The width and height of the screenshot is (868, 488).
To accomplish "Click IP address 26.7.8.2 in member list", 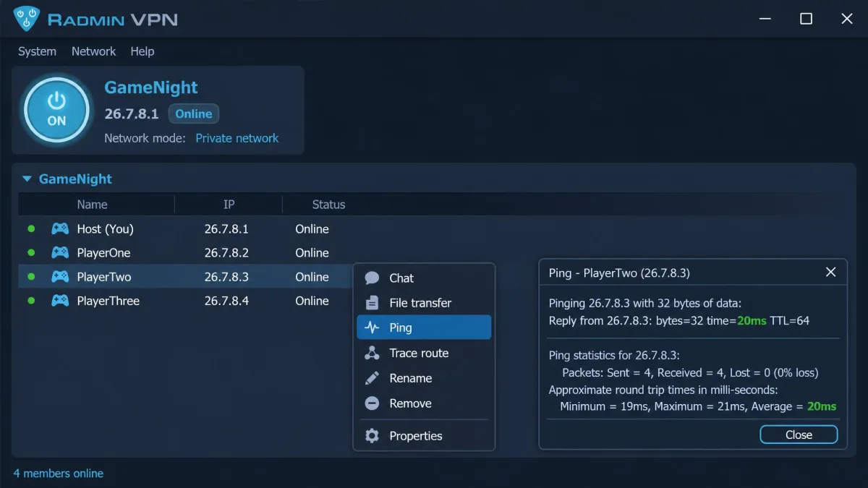I will tap(226, 253).
